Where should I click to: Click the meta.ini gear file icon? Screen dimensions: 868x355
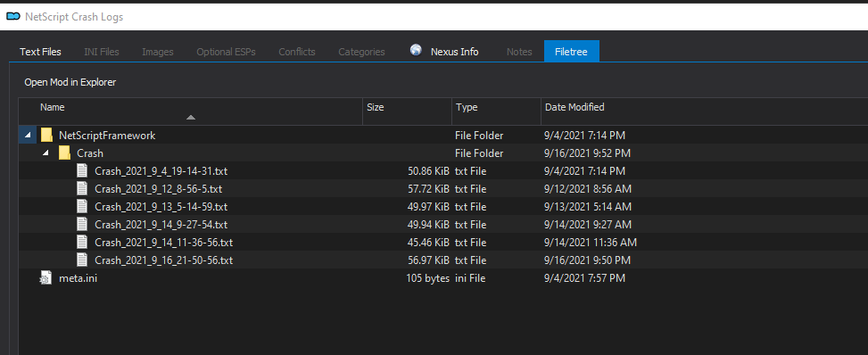coord(46,278)
